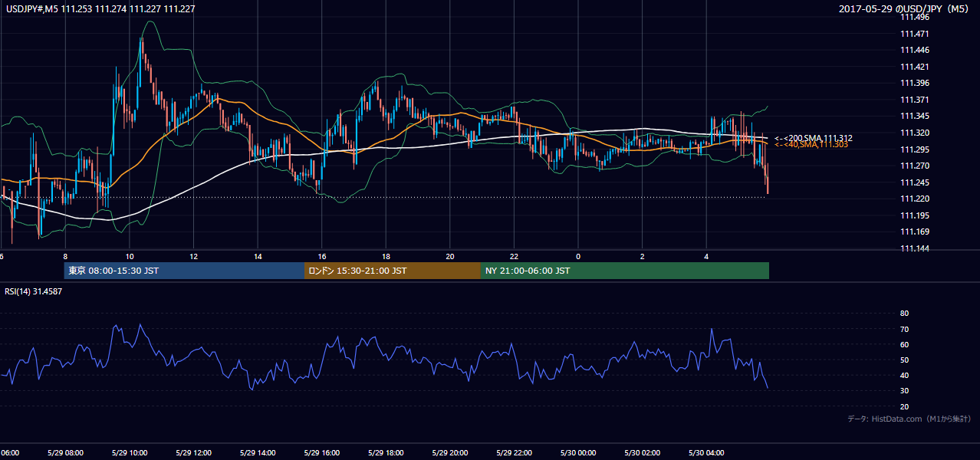Click the 111.295 price axis label
The height and width of the screenshot is (460, 980).
[x=916, y=149]
